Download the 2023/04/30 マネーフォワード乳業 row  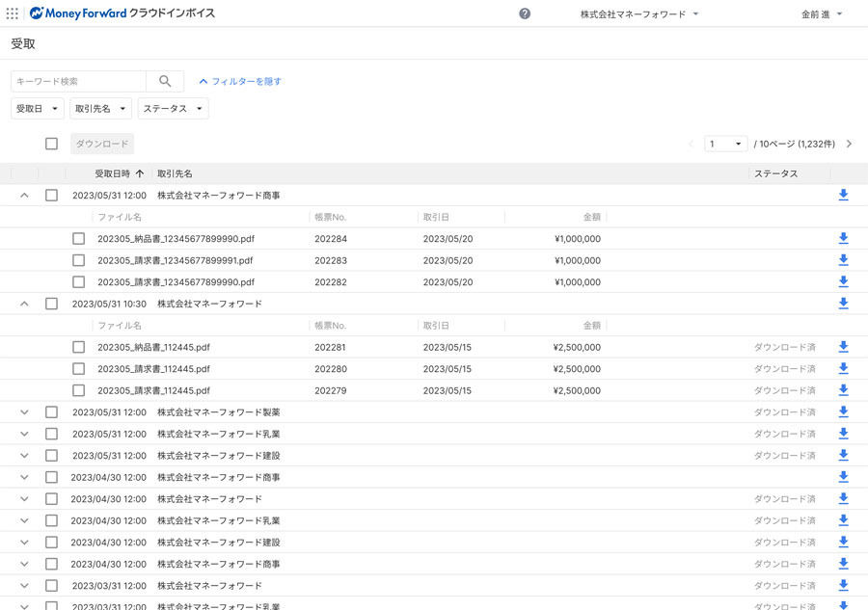pos(844,519)
